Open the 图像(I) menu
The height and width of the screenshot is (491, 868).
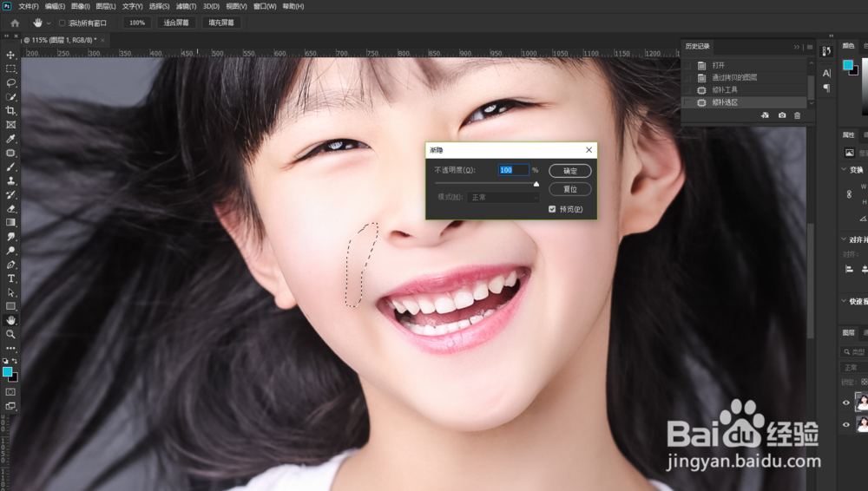click(x=80, y=6)
